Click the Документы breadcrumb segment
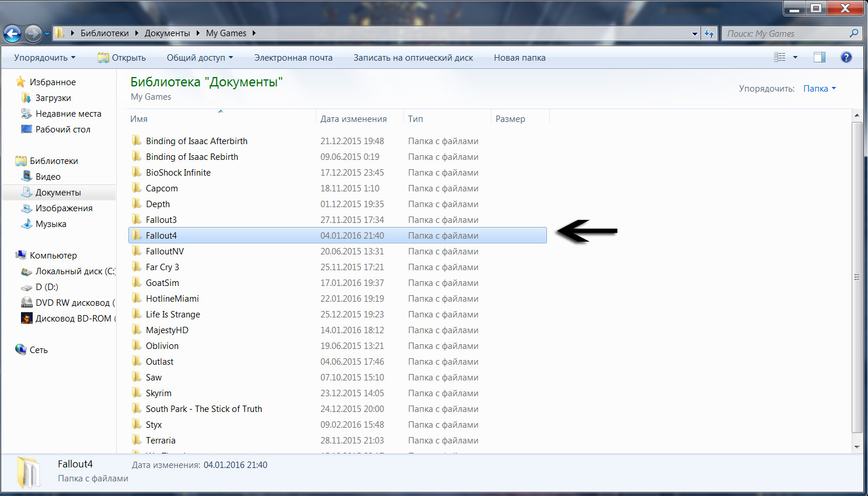This screenshot has width=868, height=496. click(168, 33)
